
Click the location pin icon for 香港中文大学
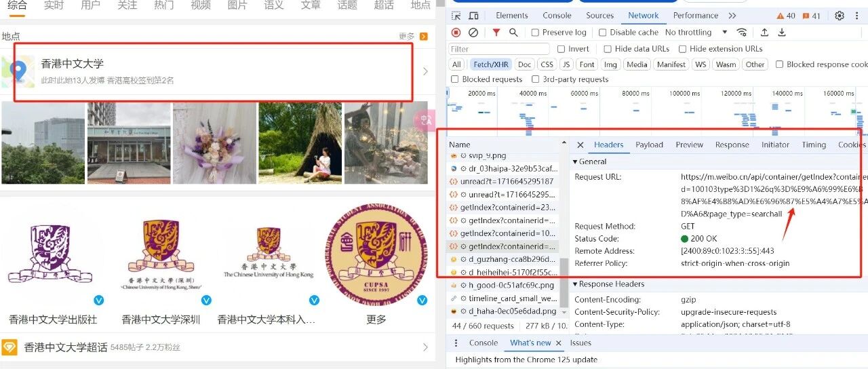(x=18, y=71)
